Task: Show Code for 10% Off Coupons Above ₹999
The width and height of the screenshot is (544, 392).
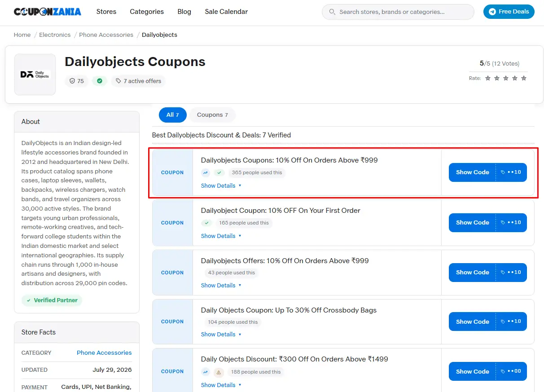Action: pos(488,172)
